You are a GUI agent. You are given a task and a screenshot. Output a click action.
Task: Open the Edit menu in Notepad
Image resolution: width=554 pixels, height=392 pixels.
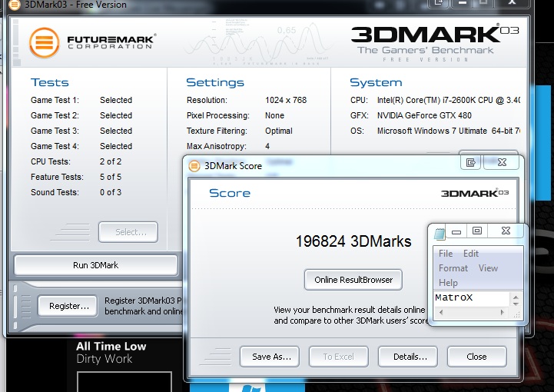471,254
